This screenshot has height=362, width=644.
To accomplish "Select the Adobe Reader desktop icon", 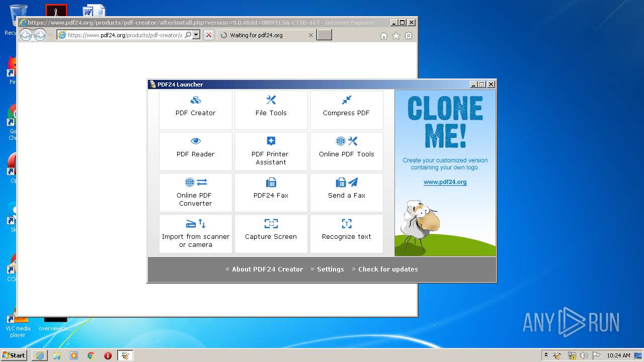I will [x=56, y=11].
